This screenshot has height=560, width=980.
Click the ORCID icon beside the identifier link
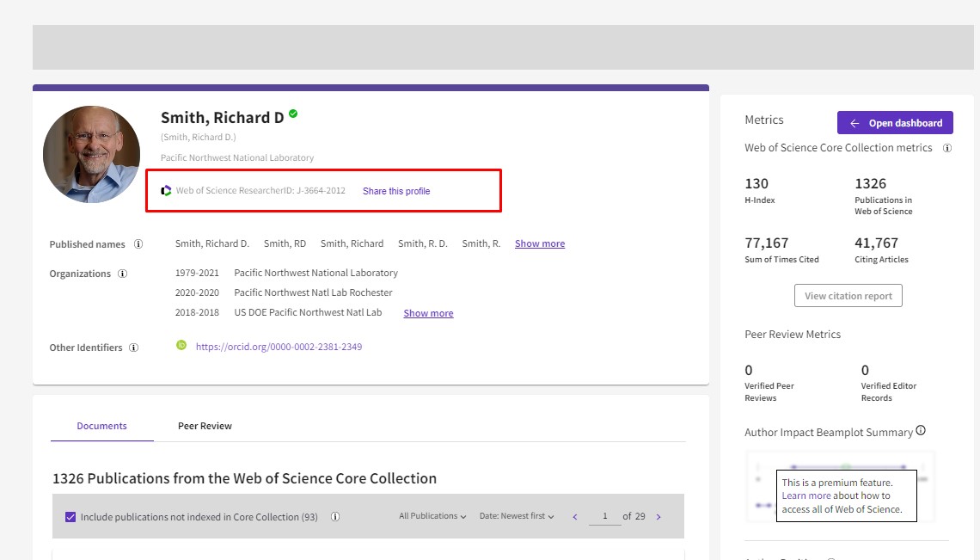tap(181, 345)
